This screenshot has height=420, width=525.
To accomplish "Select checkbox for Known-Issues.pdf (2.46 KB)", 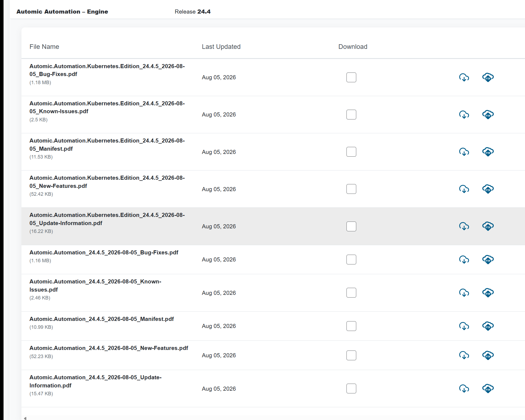I will (351, 293).
